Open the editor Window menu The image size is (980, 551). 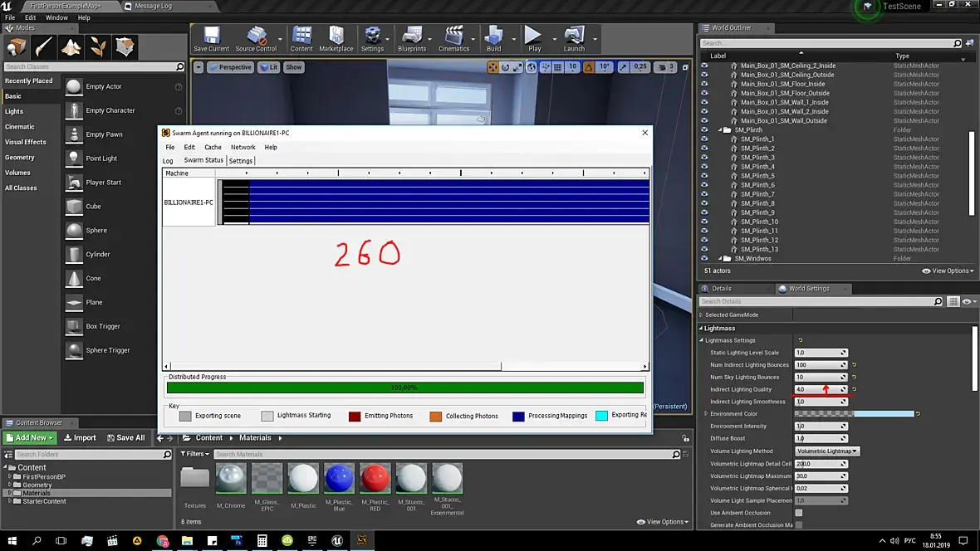(x=56, y=17)
